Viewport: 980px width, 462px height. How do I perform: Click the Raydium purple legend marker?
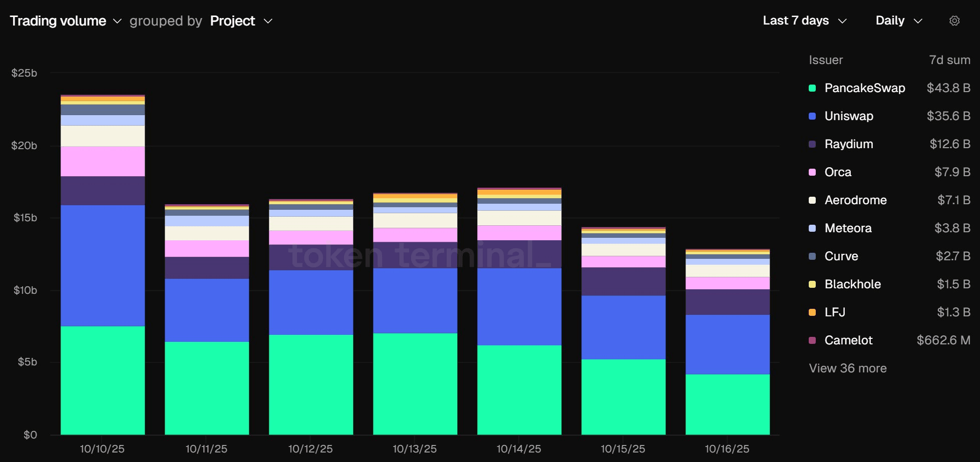tap(812, 144)
